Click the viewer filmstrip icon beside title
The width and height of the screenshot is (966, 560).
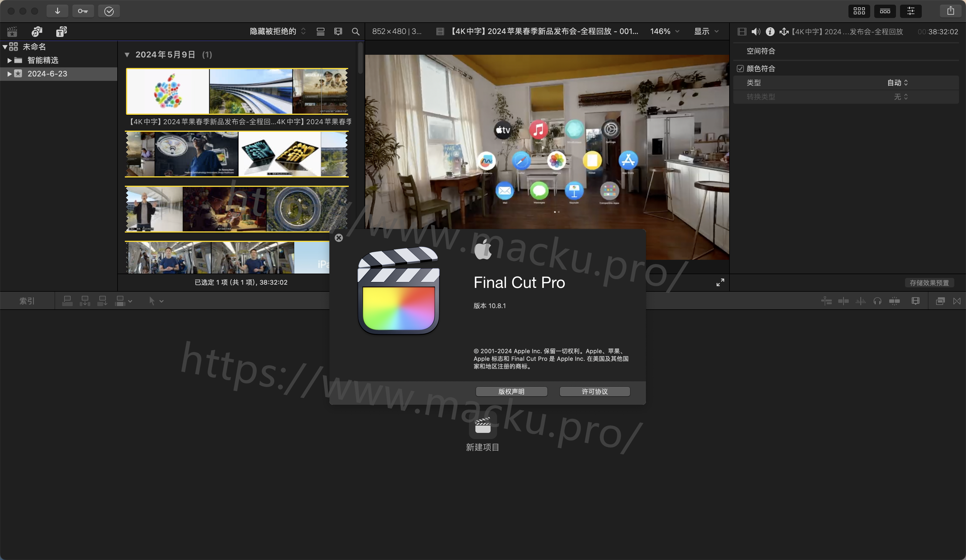click(440, 31)
